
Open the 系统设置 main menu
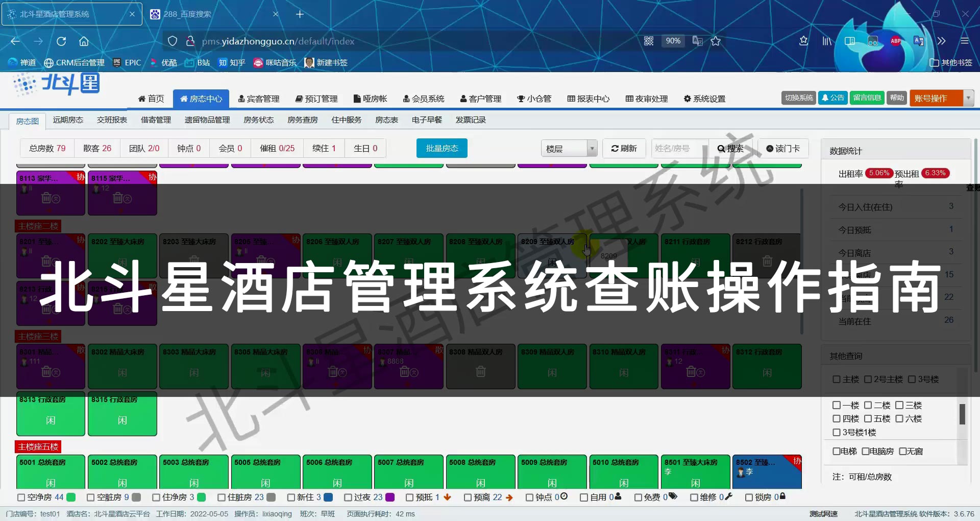[x=704, y=99]
